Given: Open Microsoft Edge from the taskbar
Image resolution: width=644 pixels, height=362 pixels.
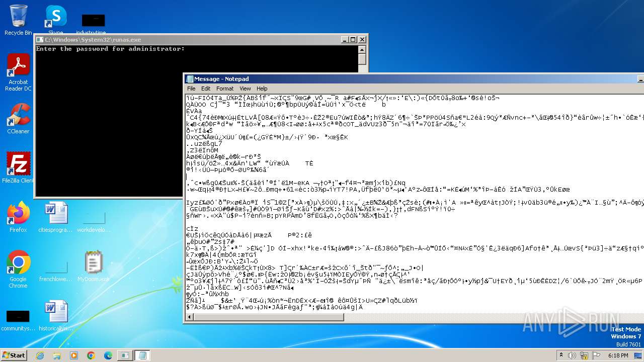Looking at the screenshot, I should pyautogui.click(x=108, y=355).
